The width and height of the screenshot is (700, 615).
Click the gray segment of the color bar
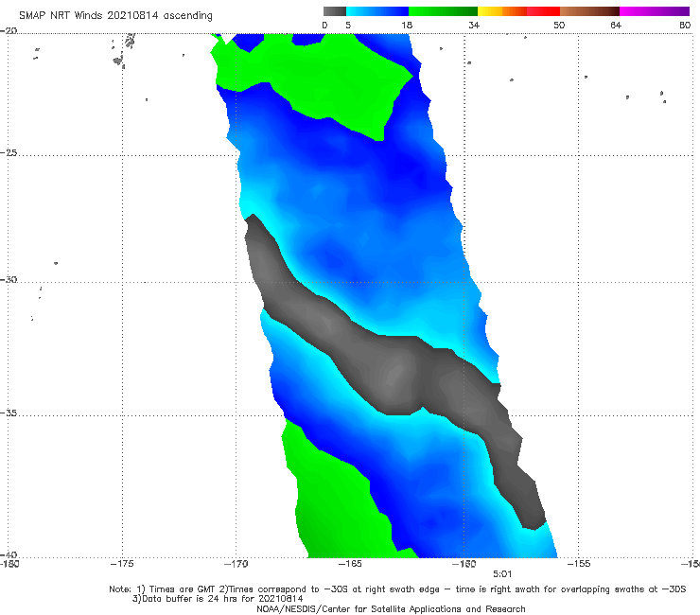[x=335, y=11]
